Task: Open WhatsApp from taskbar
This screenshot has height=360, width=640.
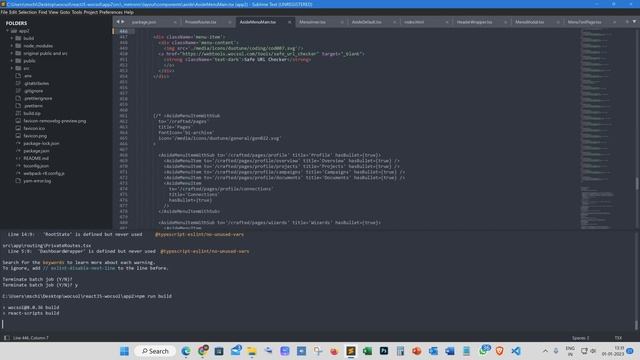Action: pyautogui.click(x=483, y=351)
